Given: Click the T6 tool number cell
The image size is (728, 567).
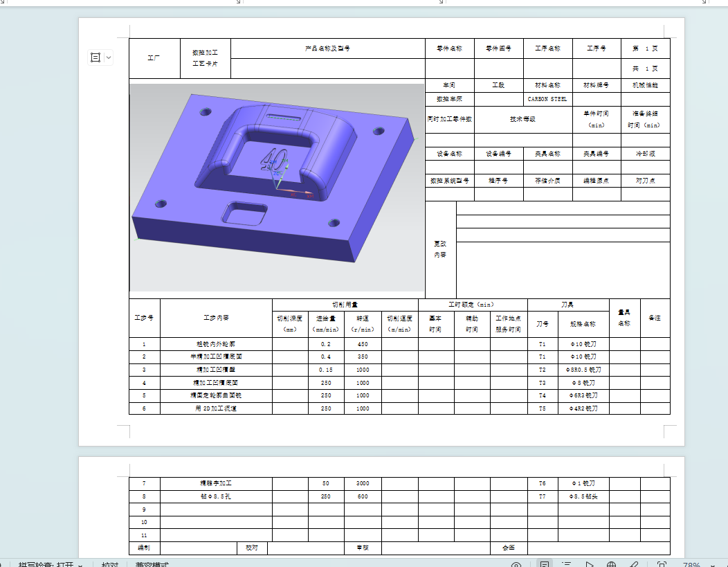Looking at the screenshot, I should pos(543,483).
